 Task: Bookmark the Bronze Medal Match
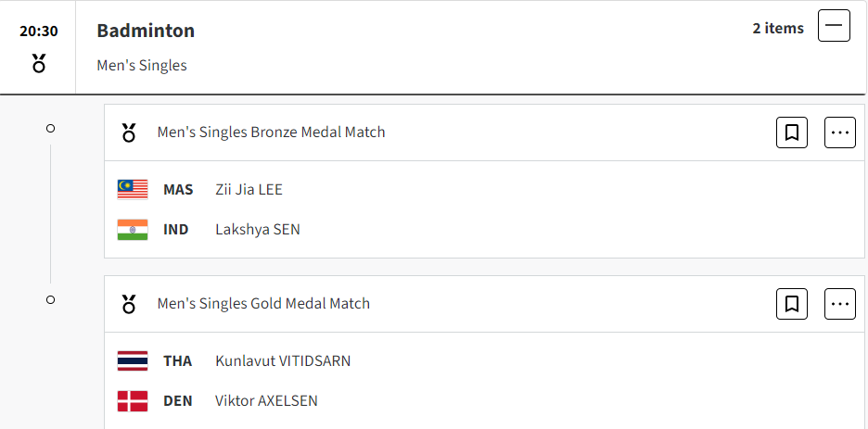(x=792, y=132)
